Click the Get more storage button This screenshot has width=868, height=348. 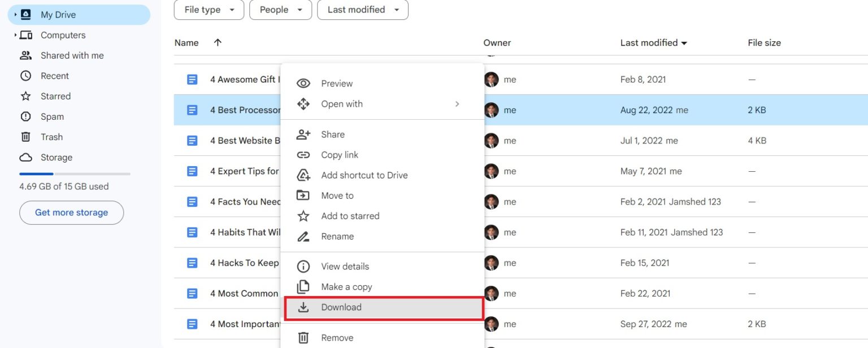click(x=71, y=212)
